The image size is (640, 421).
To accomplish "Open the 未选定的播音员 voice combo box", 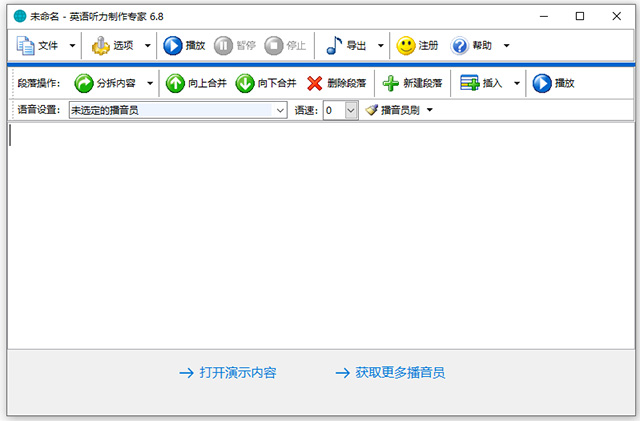I will click(178, 110).
